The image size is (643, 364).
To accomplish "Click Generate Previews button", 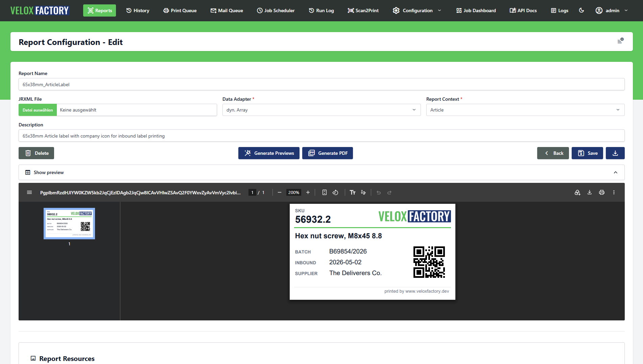I will (269, 153).
